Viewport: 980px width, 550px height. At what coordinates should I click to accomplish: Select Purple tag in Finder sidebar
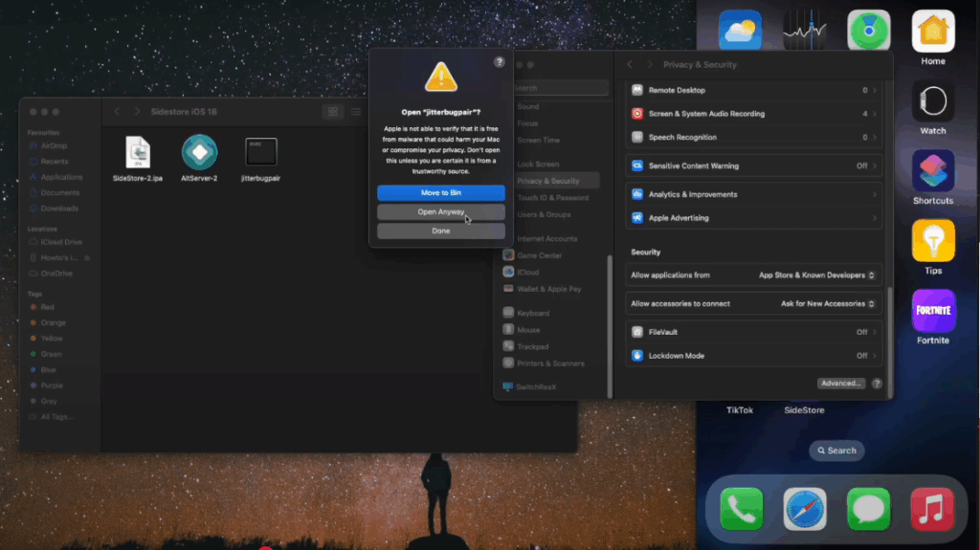(x=52, y=385)
